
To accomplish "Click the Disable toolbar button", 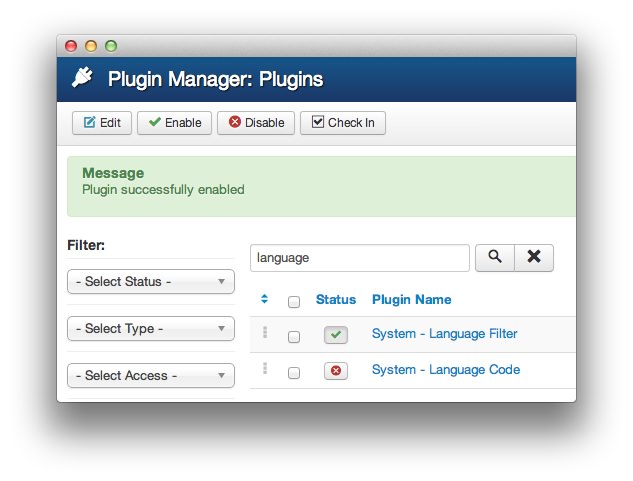I will 256,123.
